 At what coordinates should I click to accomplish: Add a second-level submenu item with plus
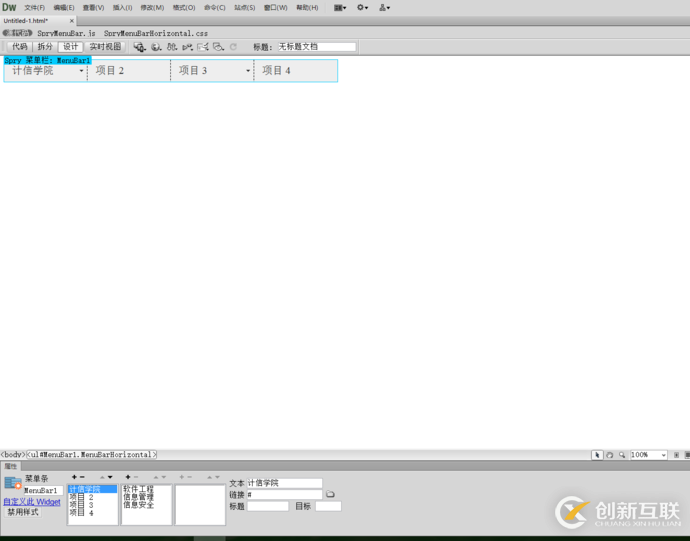[128, 477]
